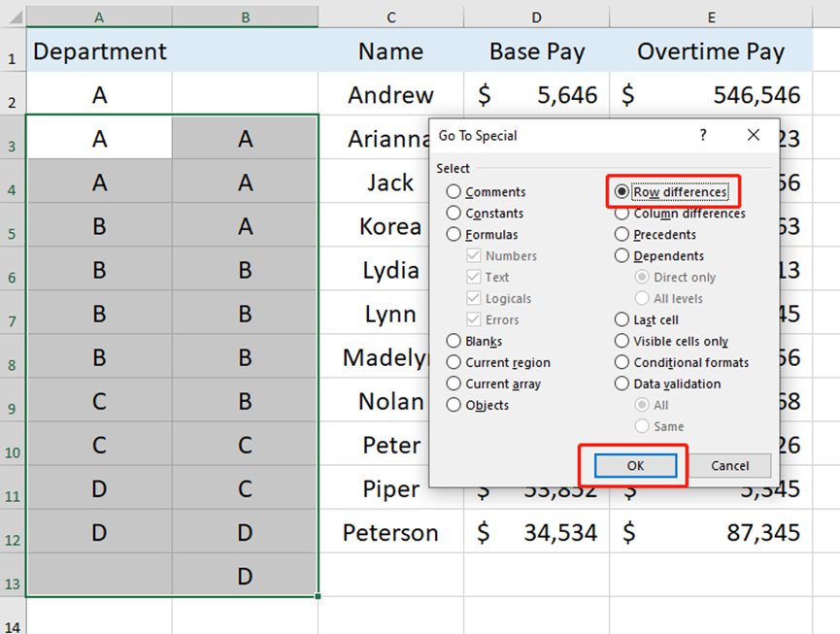Select column E header

pos(711,17)
